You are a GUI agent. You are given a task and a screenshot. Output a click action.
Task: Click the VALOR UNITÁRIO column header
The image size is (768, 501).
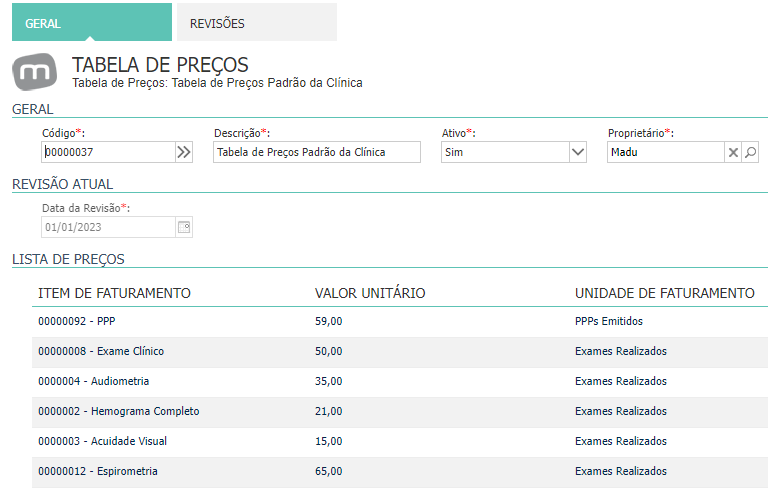[370, 293]
